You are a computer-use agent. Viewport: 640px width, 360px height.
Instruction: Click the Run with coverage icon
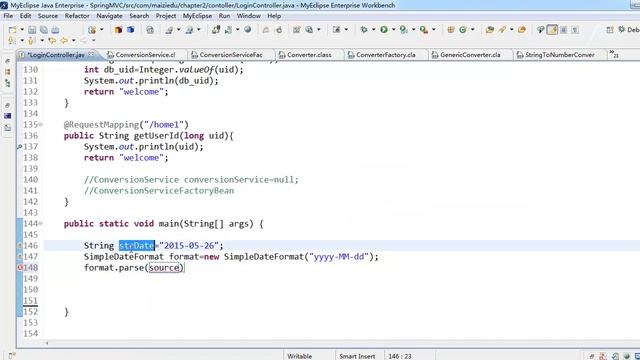tap(403, 29)
